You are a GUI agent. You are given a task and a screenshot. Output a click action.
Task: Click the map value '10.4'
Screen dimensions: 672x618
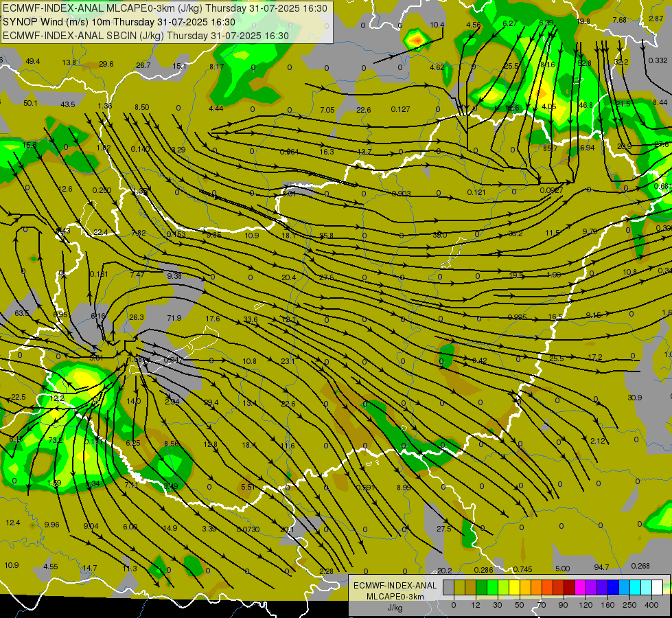pyautogui.click(x=437, y=25)
